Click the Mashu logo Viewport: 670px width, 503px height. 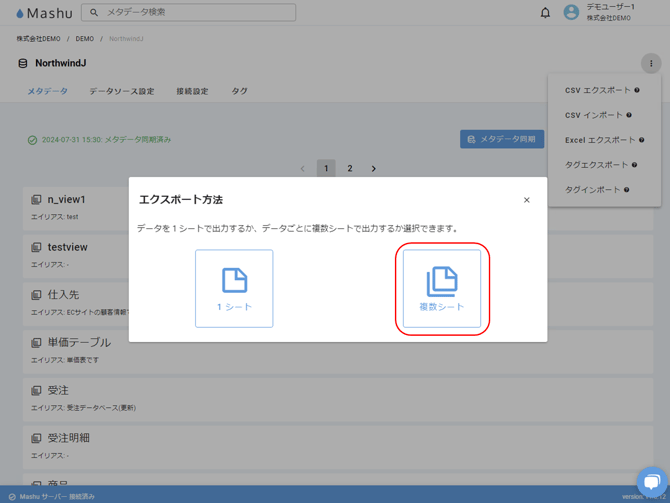point(44,13)
